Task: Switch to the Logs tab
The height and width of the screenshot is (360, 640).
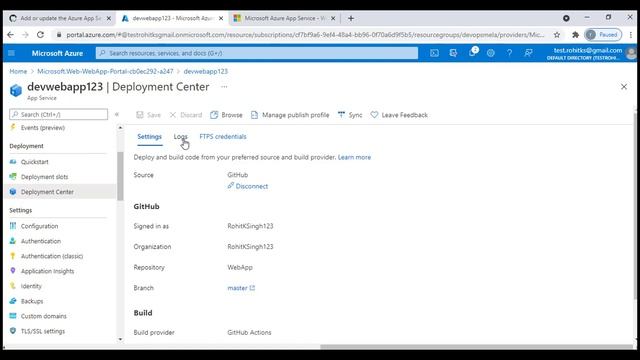Action: [180, 137]
